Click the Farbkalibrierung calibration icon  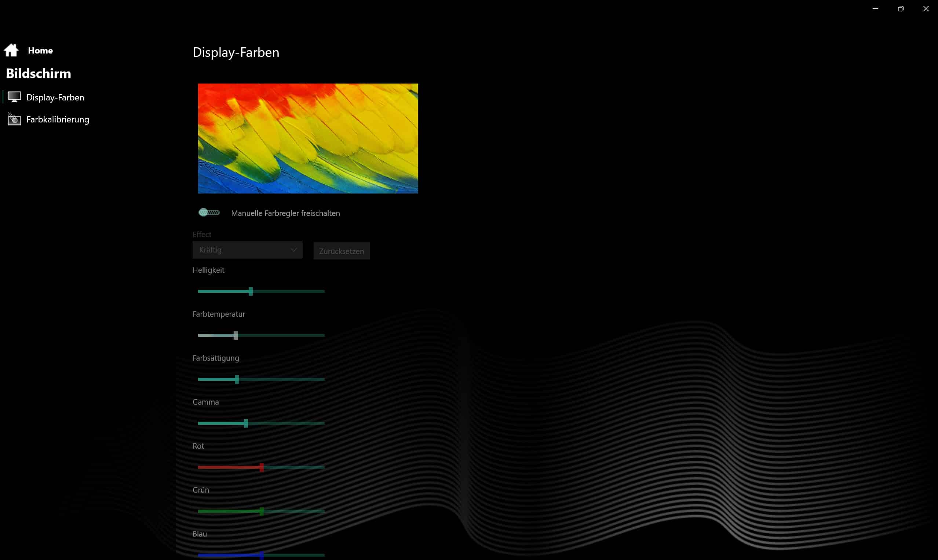coord(14,119)
